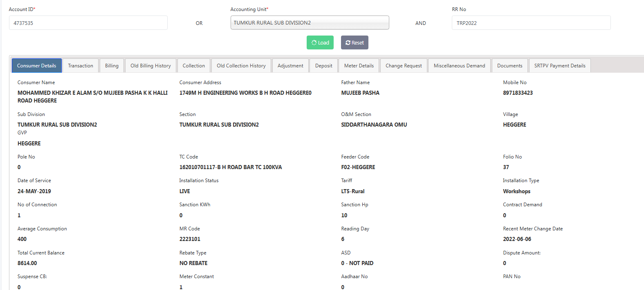
Task: Open the Deposit tab
Action: point(323,66)
